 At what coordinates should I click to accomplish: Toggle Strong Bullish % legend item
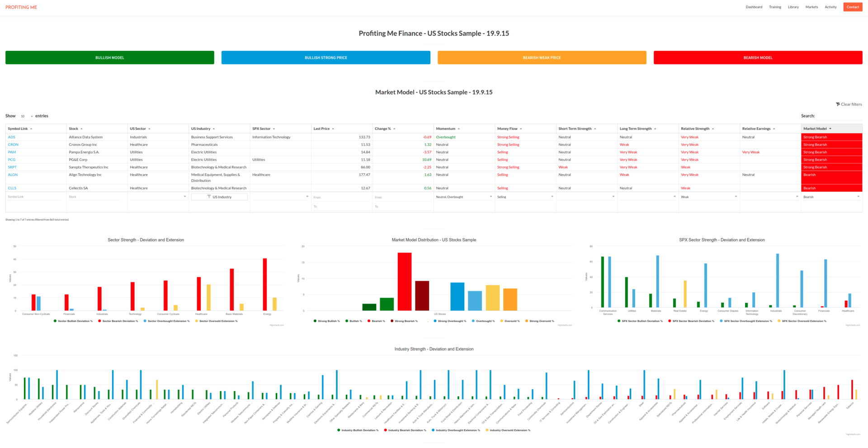tap(327, 321)
